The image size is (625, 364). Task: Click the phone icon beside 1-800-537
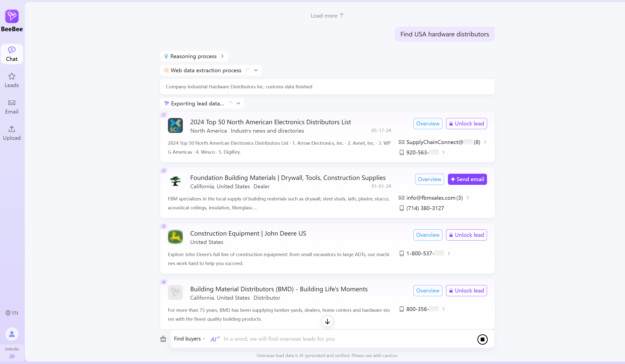(x=402, y=253)
